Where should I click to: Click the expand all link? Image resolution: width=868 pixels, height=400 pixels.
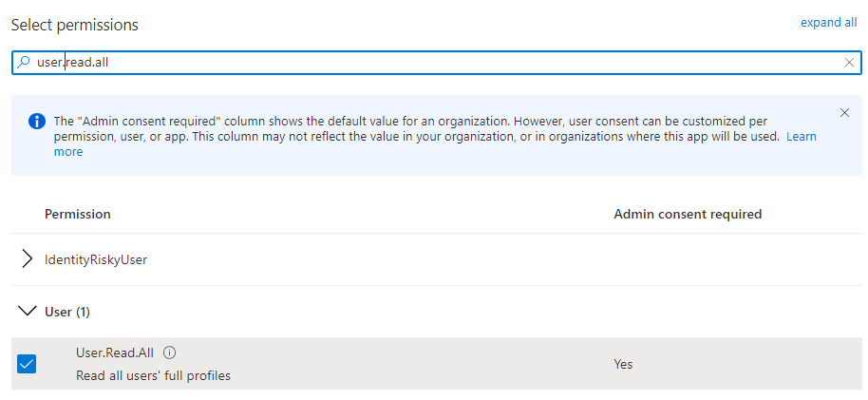pos(828,23)
